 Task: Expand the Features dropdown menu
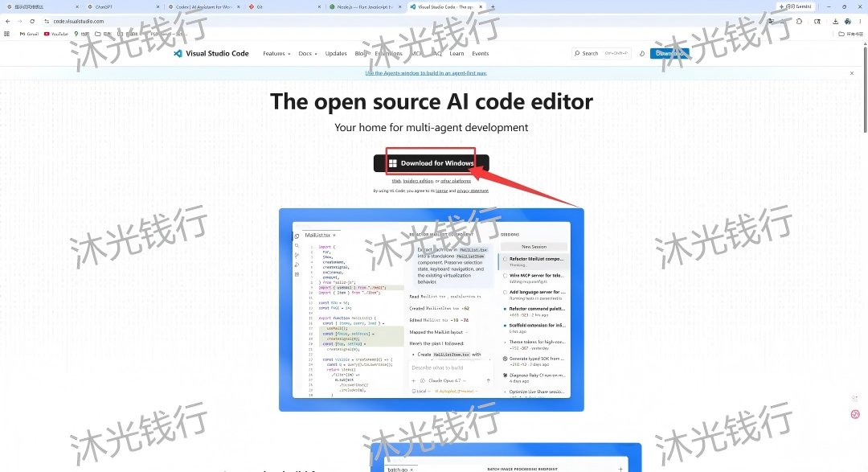pos(276,54)
